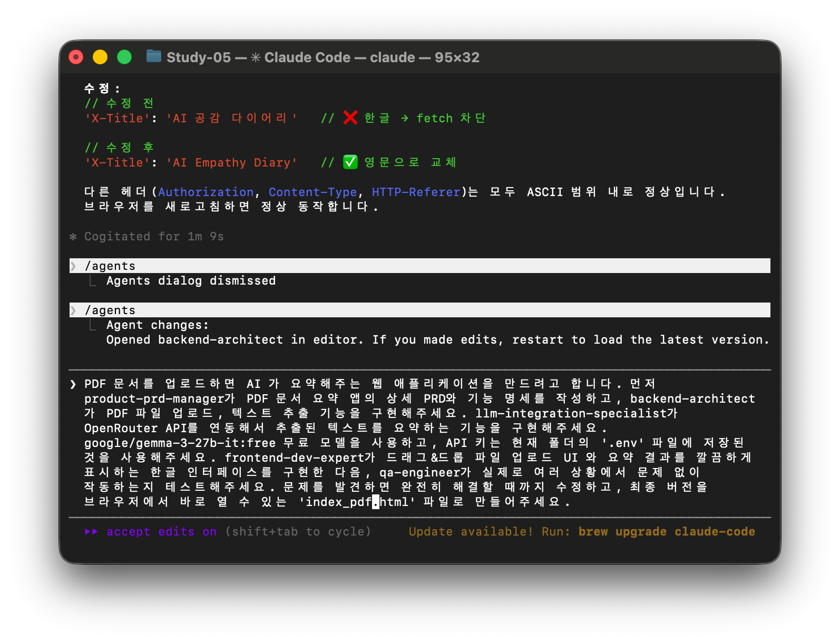840x642 pixels.
Task: Maximize the terminal with green button
Action: pos(124,57)
